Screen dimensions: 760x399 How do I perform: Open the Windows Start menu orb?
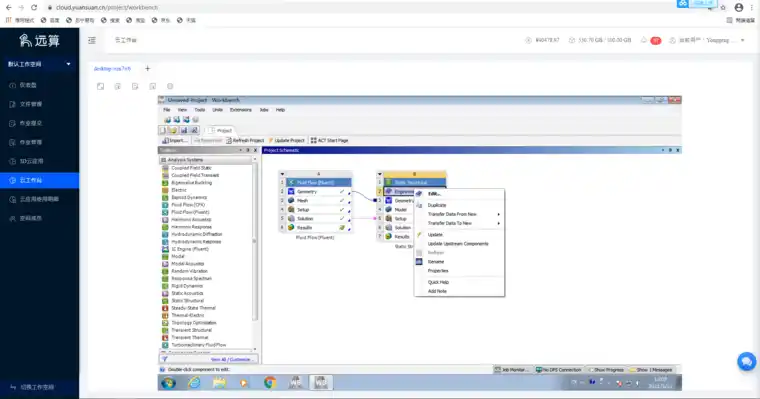(169, 383)
